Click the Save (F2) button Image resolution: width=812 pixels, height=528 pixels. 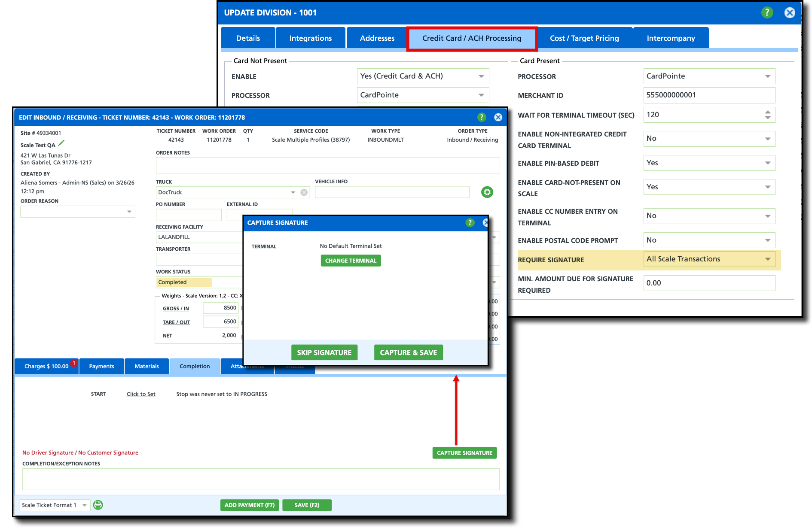click(x=307, y=505)
